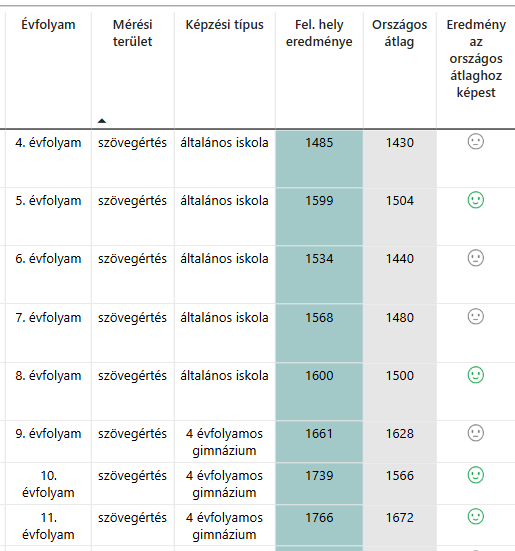The image size is (515, 551).
Task: Select the 8. évfolyam row label
Action: [48, 376]
